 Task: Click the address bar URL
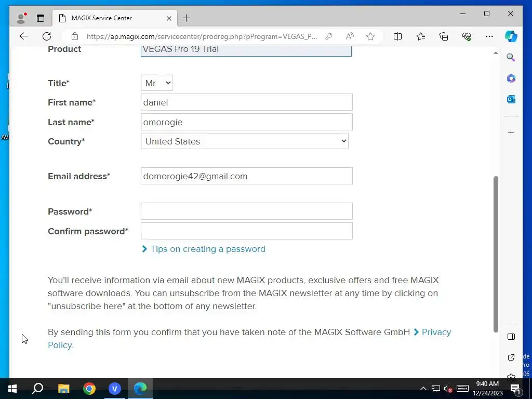(202, 36)
